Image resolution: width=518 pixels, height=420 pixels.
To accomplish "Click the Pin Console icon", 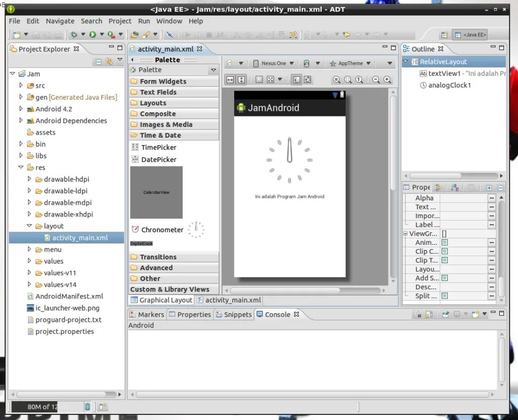I will pos(446,314).
